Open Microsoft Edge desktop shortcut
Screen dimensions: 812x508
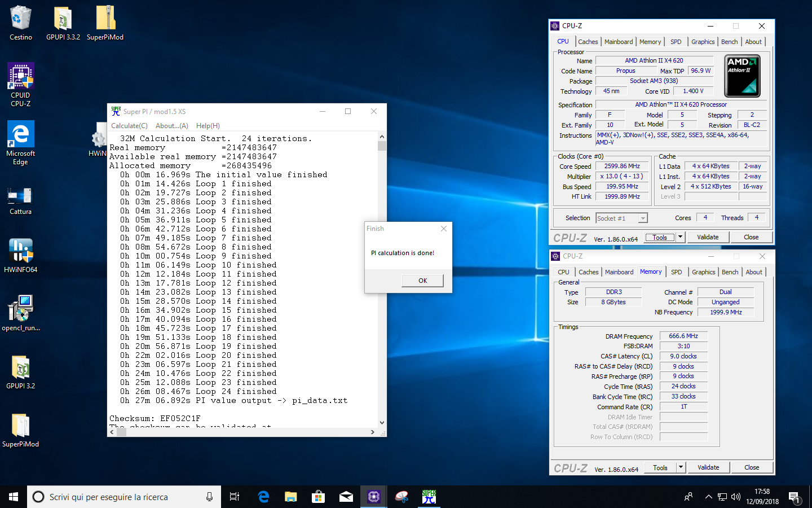21,143
